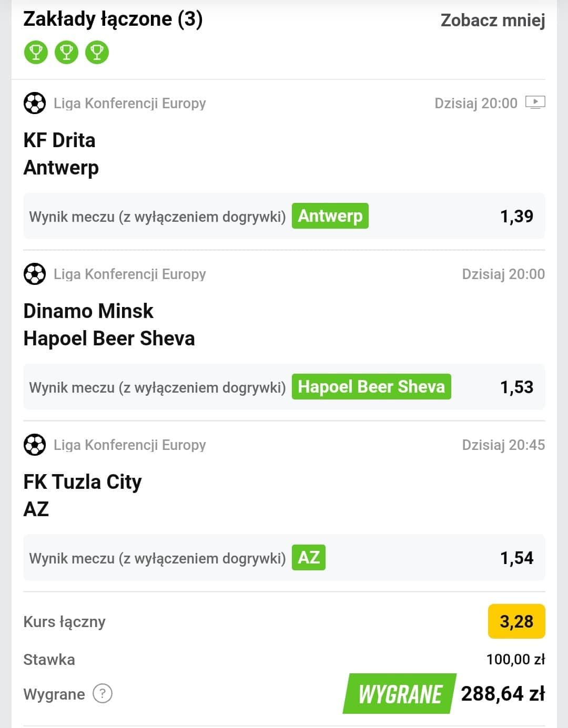Click football icon beside FK Tuzla City league

click(35, 445)
